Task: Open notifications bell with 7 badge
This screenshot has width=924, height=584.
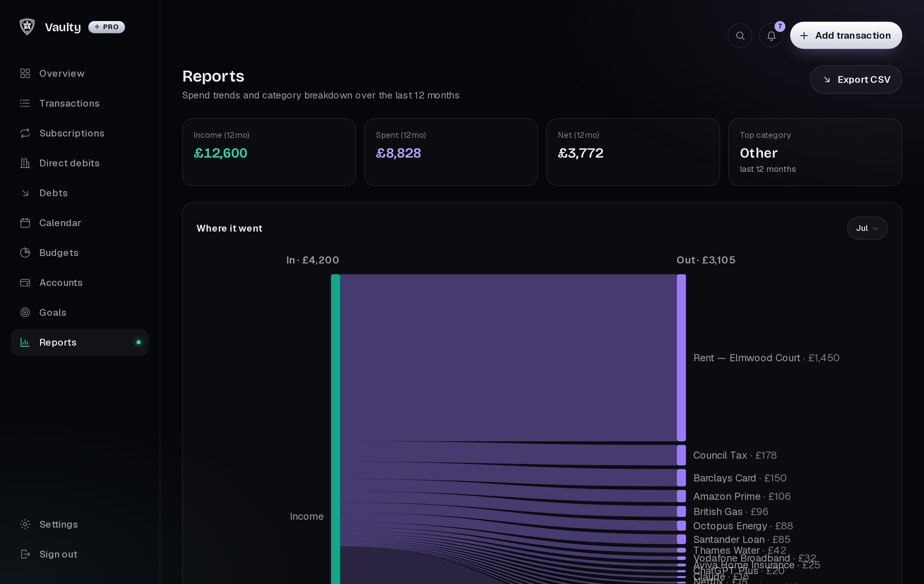Action: 771,35
